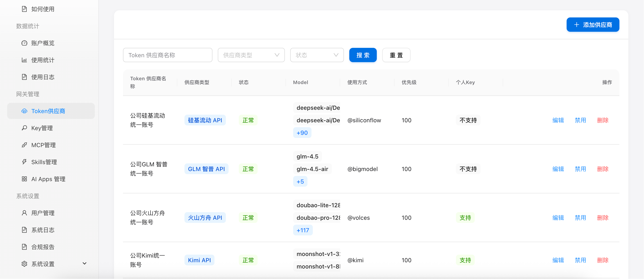Screen dimensions: 644x279
Task: Click the dashboard icon beside 账户概览
Action: [24, 43]
